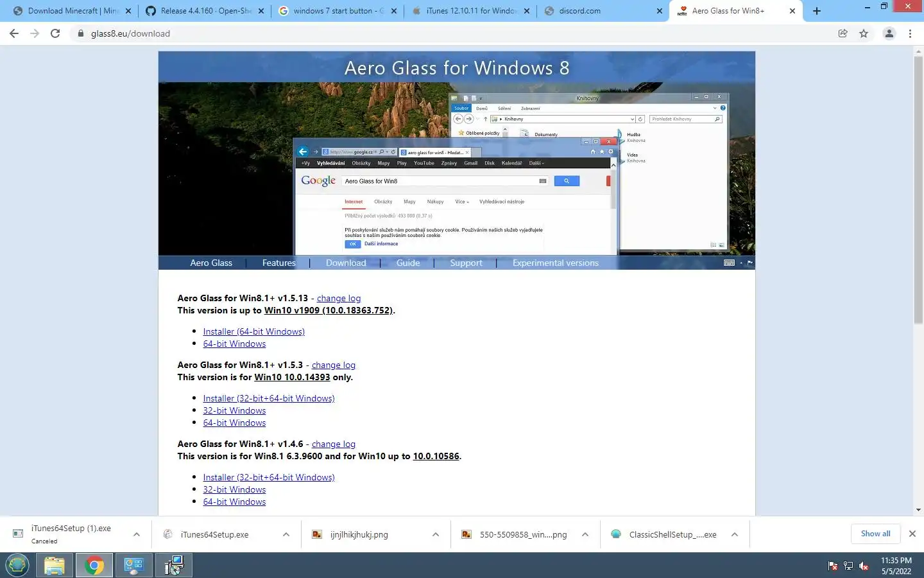The image size is (924, 578).
Task: Open the ClassicShellSetup download item
Action: (672, 534)
